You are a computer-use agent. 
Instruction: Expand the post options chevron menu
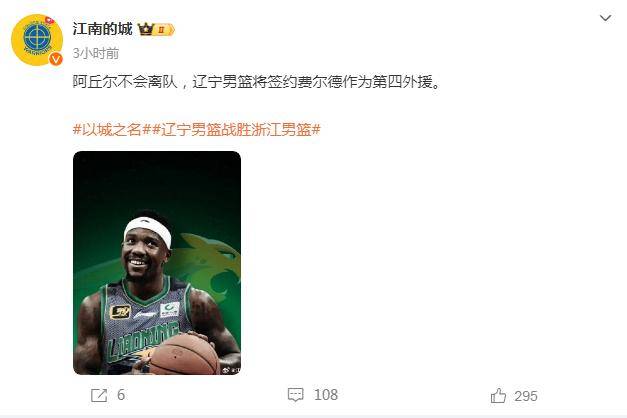605,18
